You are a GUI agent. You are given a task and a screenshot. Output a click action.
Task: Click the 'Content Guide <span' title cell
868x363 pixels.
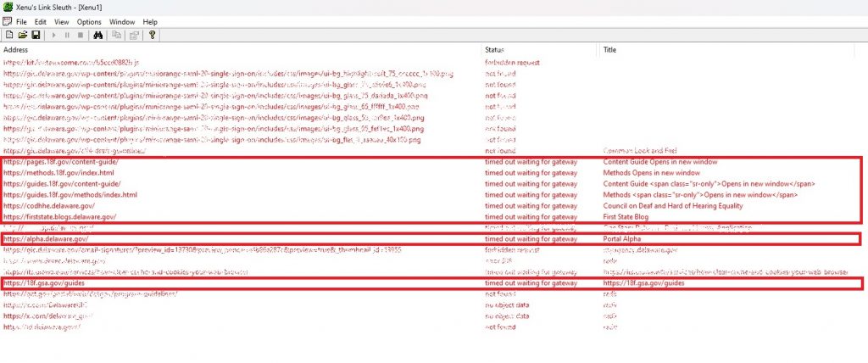(x=709, y=183)
